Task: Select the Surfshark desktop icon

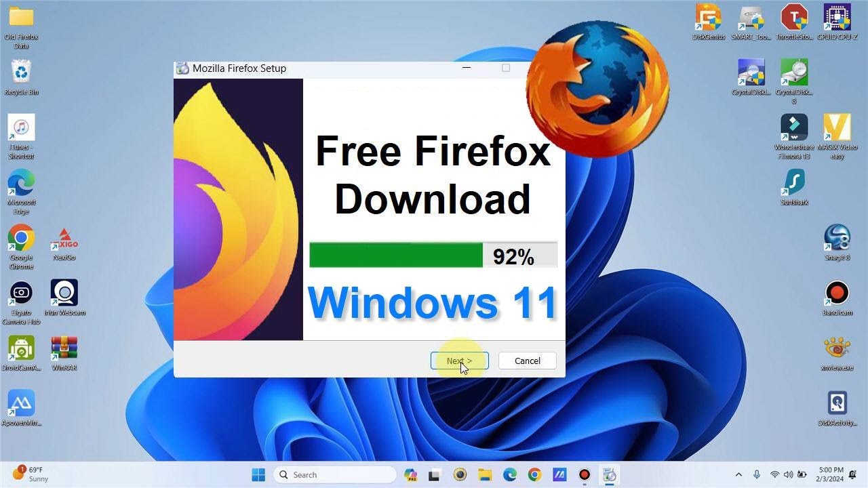Action: click(x=794, y=188)
